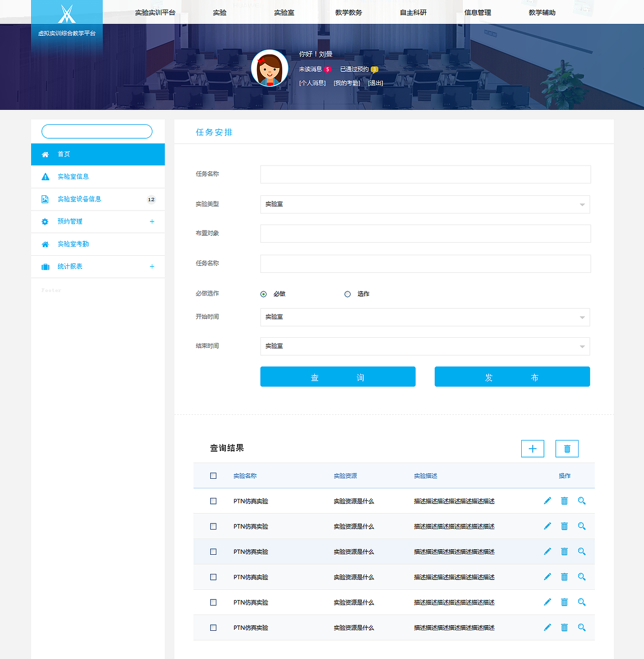View details of the third PTN仿真实验 row
This screenshot has height=659, width=644.
(x=582, y=551)
